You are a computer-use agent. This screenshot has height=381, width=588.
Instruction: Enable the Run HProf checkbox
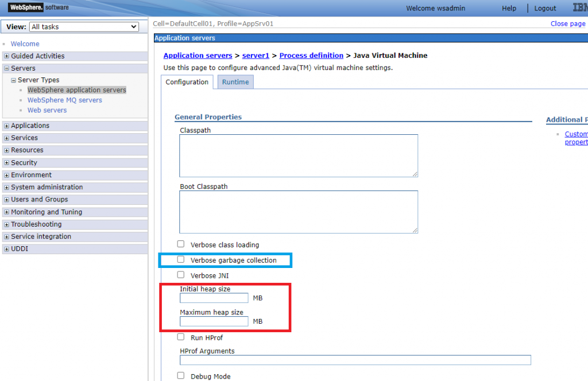pos(181,337)
